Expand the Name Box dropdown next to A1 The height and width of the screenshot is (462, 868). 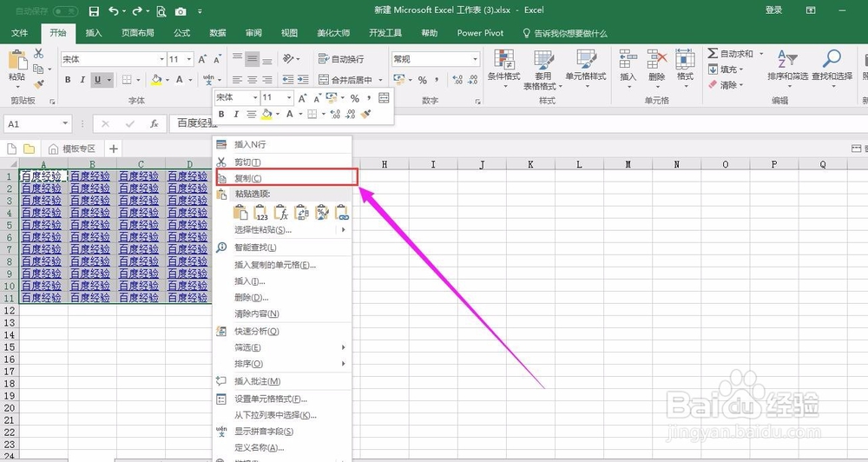[65, 123]
